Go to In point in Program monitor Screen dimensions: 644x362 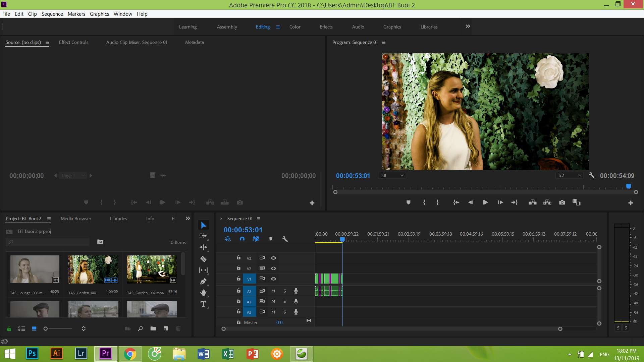click(456, 202)
